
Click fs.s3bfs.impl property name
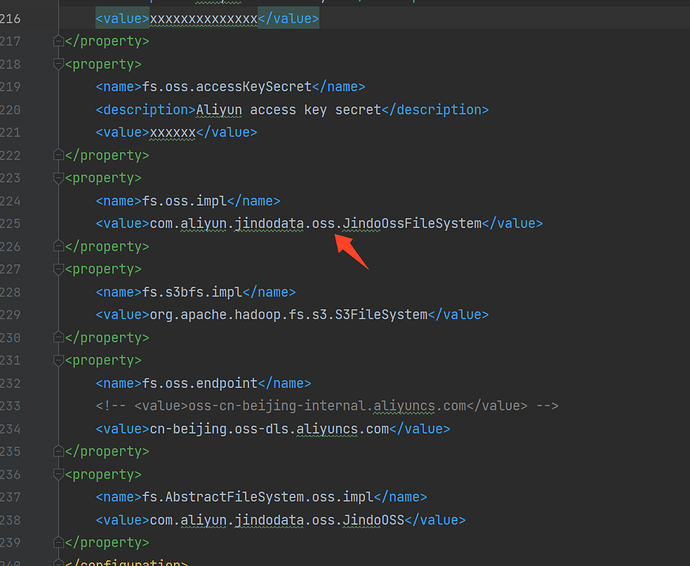(x=192, y=292)
